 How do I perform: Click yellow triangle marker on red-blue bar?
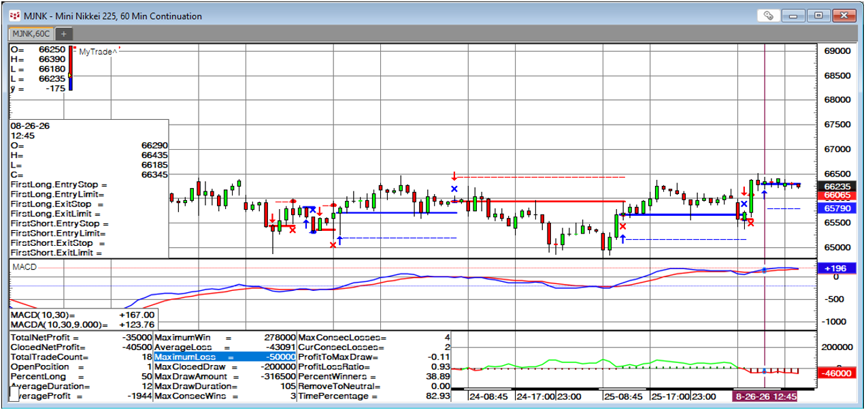tap(69, 75)
